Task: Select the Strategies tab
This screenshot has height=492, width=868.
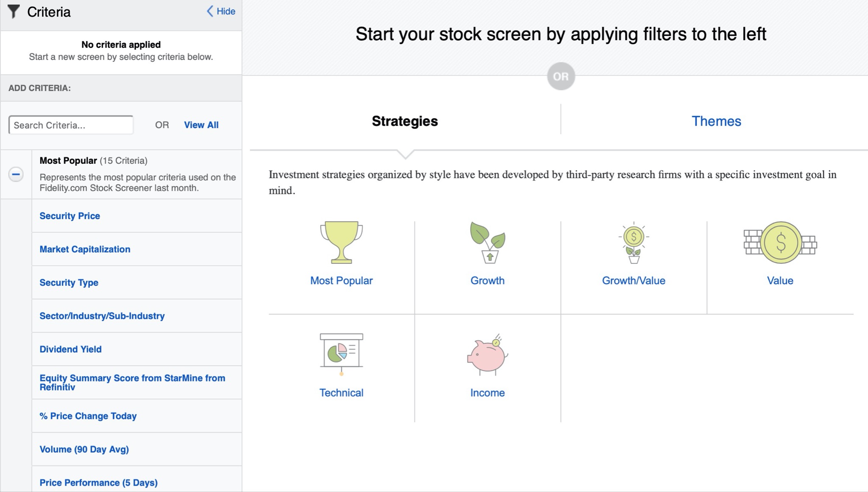Action: tap(405, 121)
